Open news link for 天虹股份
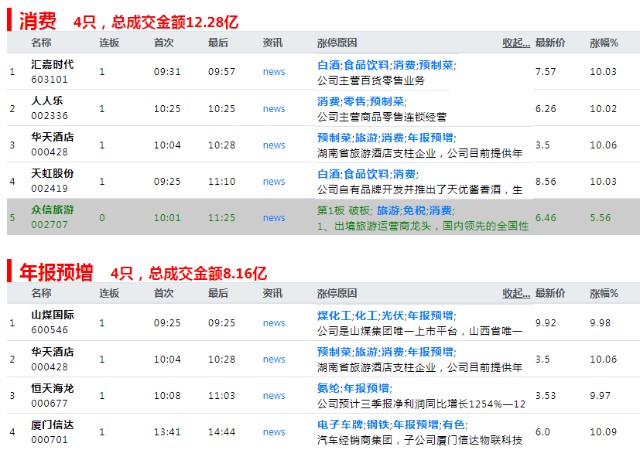 coord(274,181)
